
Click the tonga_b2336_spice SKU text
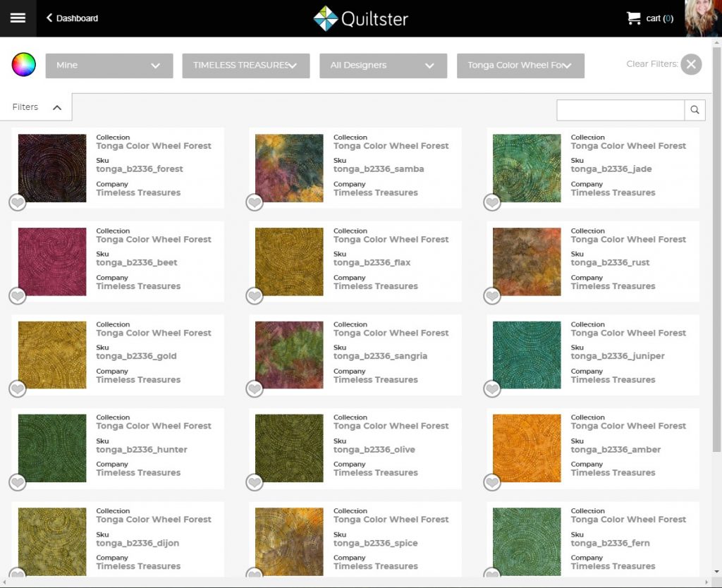375,544
